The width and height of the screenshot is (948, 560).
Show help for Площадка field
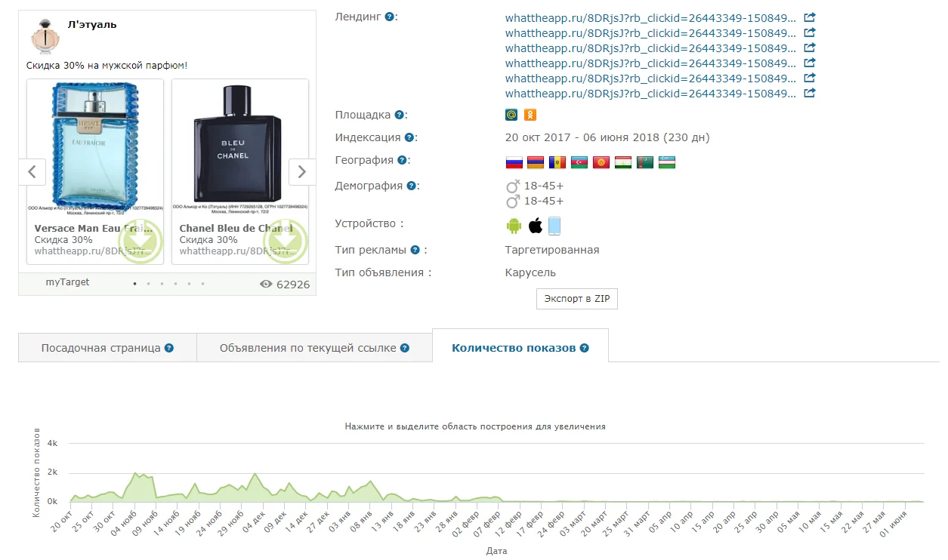tap(399, 115)
